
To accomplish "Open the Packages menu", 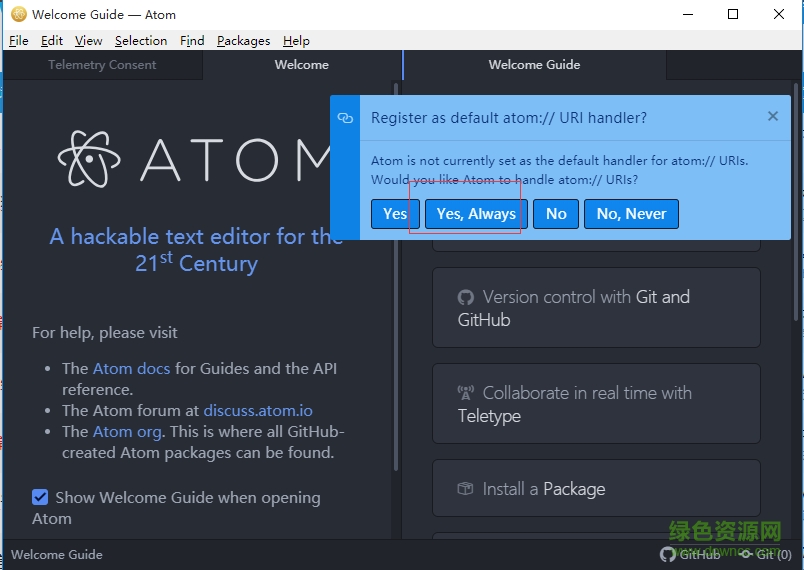I will click(x=243, y=41).
